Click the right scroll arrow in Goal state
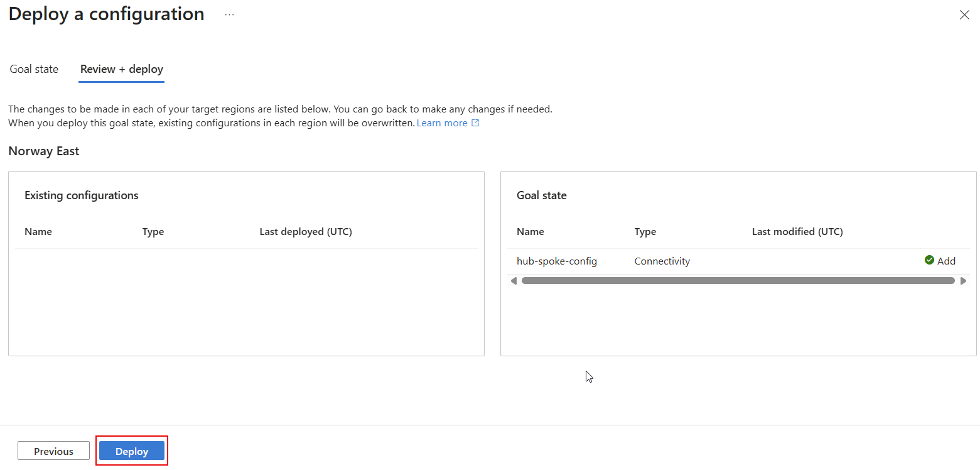Viewport: 980px width, 470px height. pos(964,280)
